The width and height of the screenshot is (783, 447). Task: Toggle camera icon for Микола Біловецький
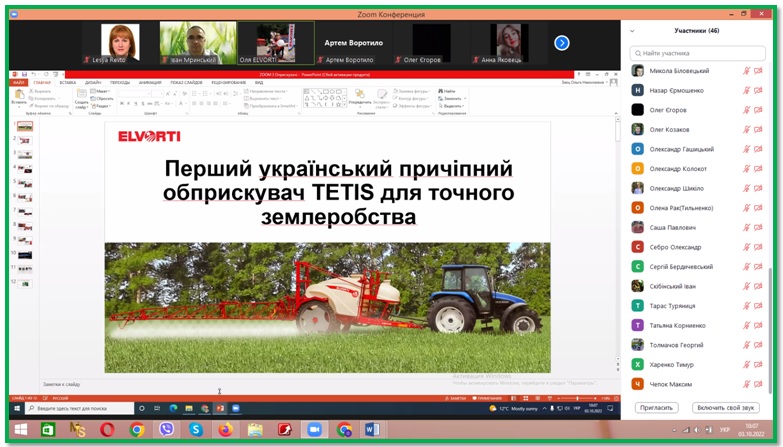pyautogui.click(x=758, y=71)
